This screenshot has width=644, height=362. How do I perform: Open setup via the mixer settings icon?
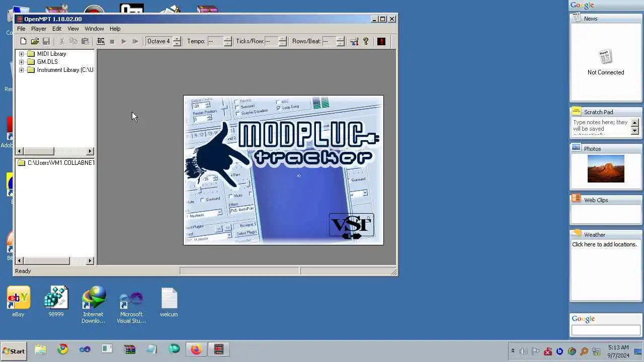click(x=354, y=41)
